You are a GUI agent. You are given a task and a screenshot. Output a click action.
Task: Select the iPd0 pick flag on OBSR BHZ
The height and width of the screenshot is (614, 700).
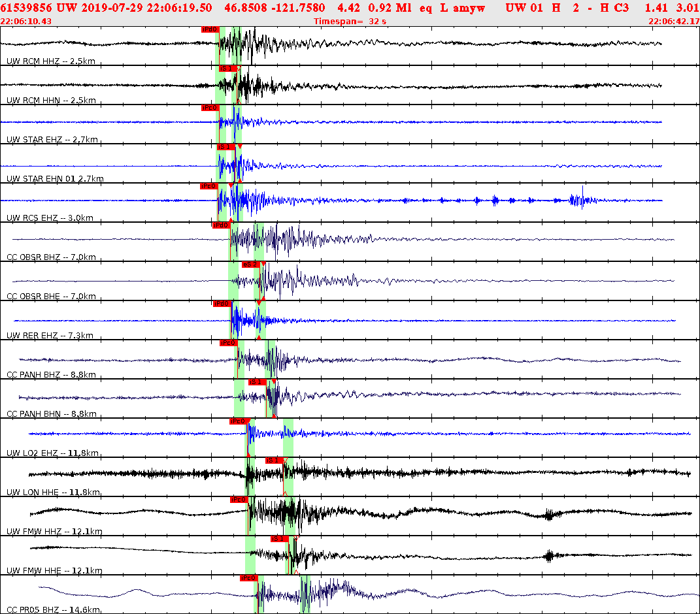coord(222,225)
